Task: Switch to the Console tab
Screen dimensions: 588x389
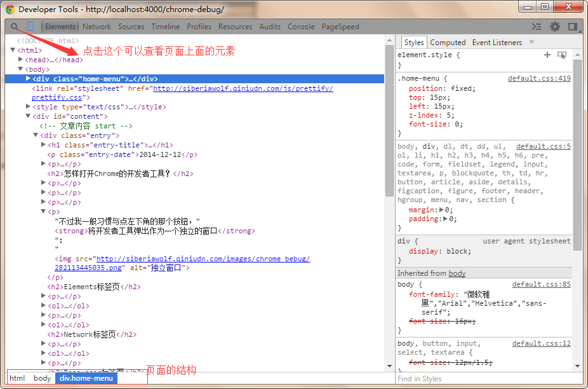Action: click(301, 27)
